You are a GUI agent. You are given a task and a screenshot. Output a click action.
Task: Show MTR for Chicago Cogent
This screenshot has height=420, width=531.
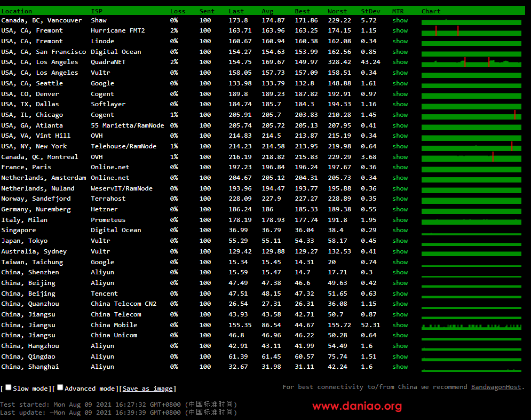[x=400, y=115]
